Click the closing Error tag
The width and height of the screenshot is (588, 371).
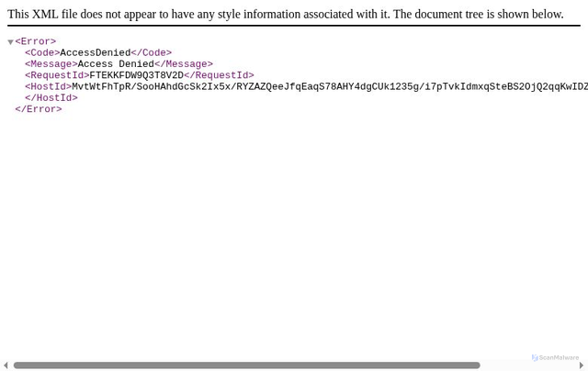tap(39, 109)
